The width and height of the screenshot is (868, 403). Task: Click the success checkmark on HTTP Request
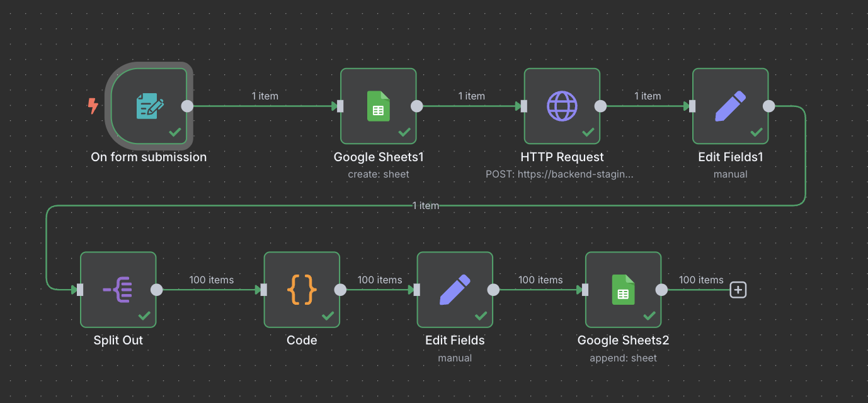pyautogui.click(x=588, y=132)
